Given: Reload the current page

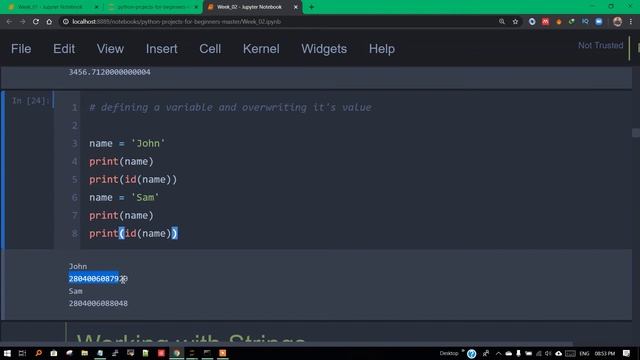Looking at the screenshot, I should pyautogui.click(x=36, y=22).
